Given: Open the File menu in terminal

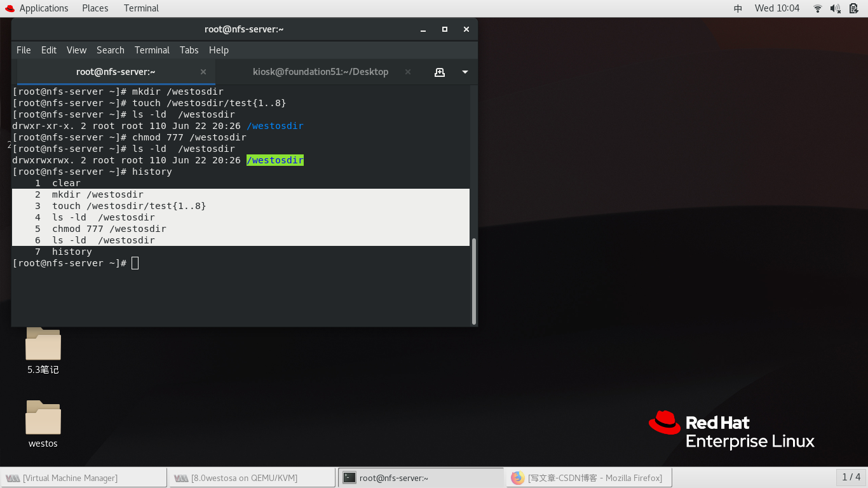Looking at the screenshot, I should (24, 50).
